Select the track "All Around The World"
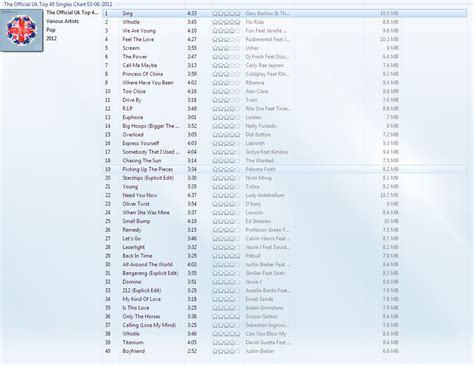Image resolution: width=474 pixels, height=365 pixels. point(147,265)
